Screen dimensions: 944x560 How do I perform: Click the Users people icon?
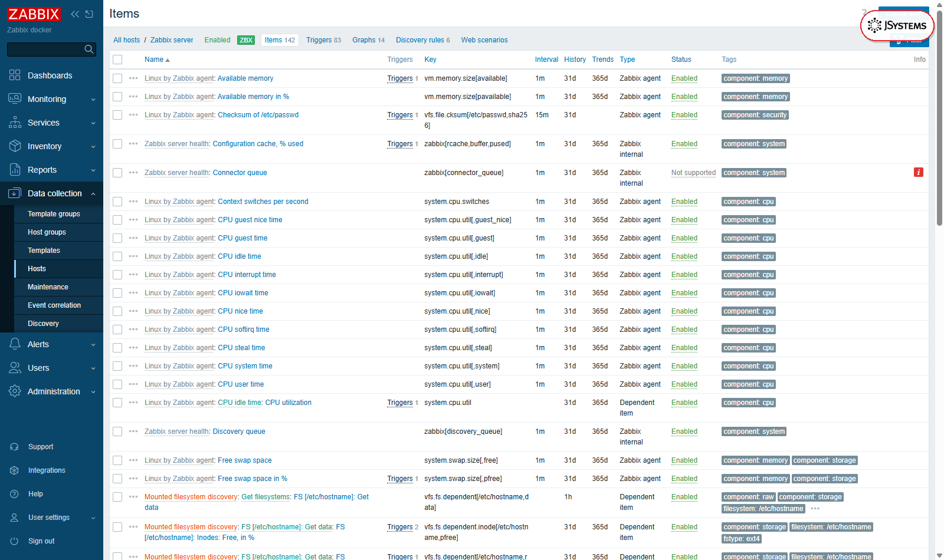pos(15,368)
